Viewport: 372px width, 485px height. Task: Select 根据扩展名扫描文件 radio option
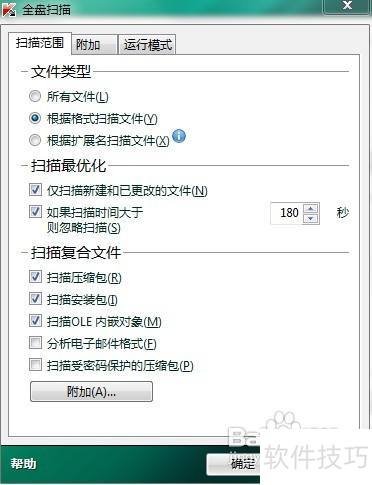pos(35,140)
